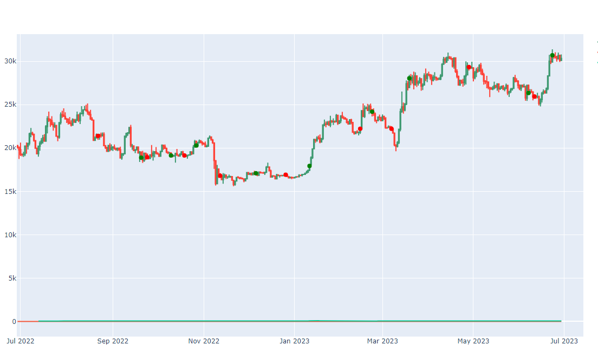This screenshot has width=598, height=364.
Task: Click the Nov 2022 x-axis label
Action: click(204, 341)
